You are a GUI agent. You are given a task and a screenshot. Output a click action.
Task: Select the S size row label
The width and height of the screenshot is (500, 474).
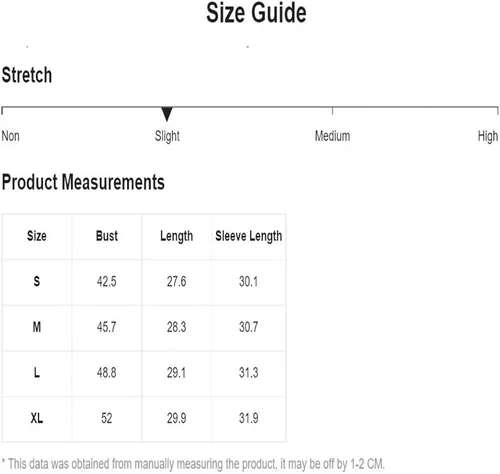(37, 281)
